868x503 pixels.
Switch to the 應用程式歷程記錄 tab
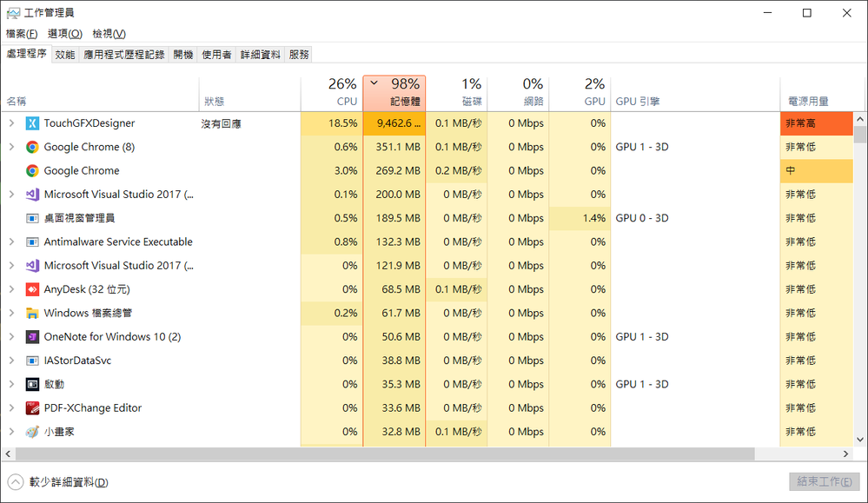[x=124, y=55]
